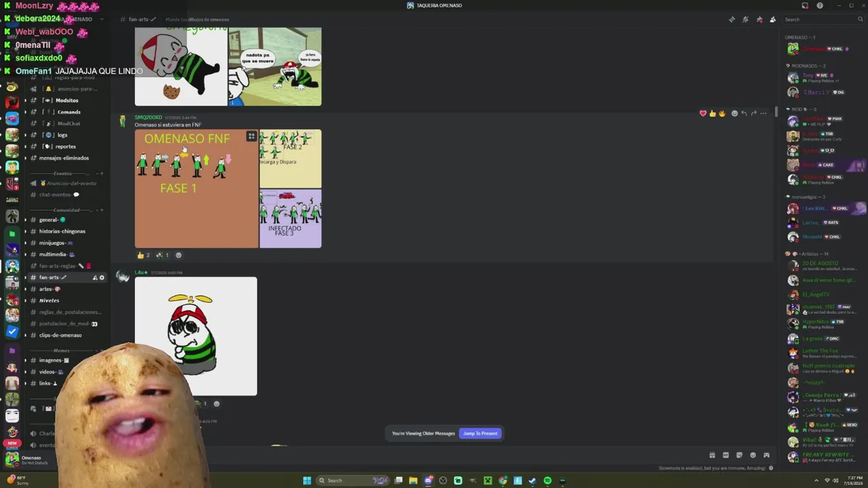
Task: Create channel via plus next to Comunidad
Action: [x=102, y=210]
